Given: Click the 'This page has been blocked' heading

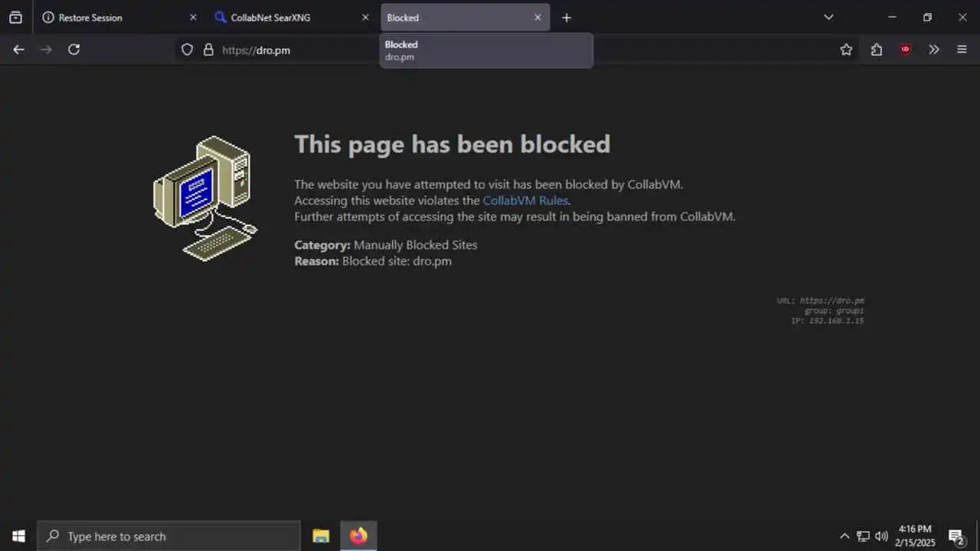Looking at the screenshot, I should pyautogui.click(x=452, y=144).
